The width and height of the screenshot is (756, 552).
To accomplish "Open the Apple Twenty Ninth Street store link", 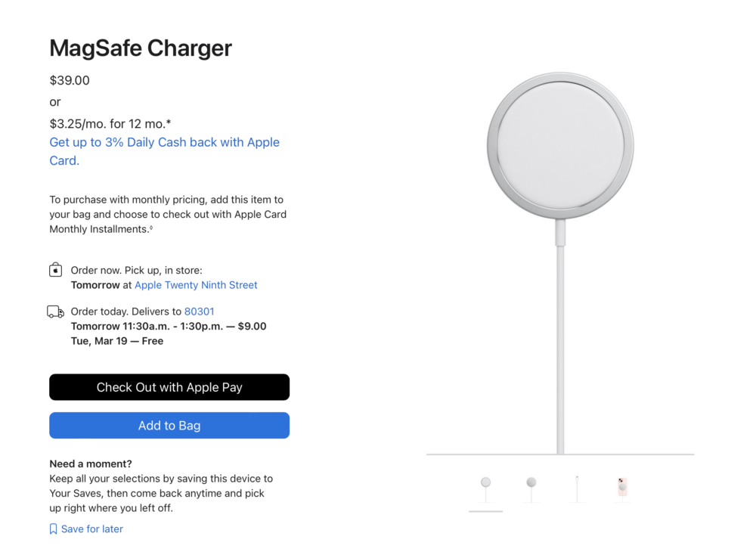I will click(x=196, y=285).
